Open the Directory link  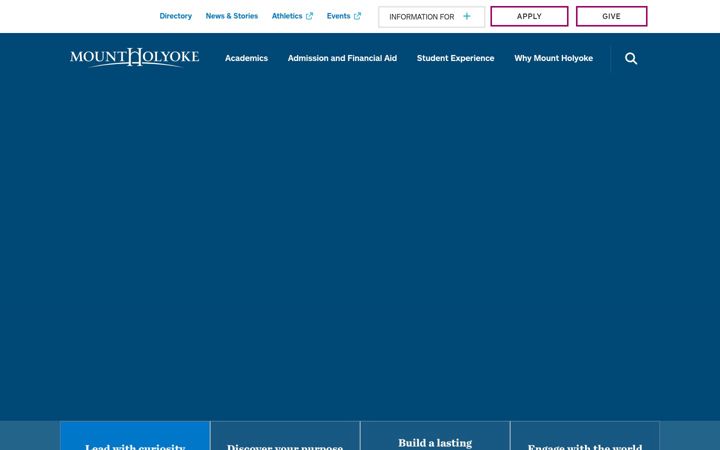(175, 16)
